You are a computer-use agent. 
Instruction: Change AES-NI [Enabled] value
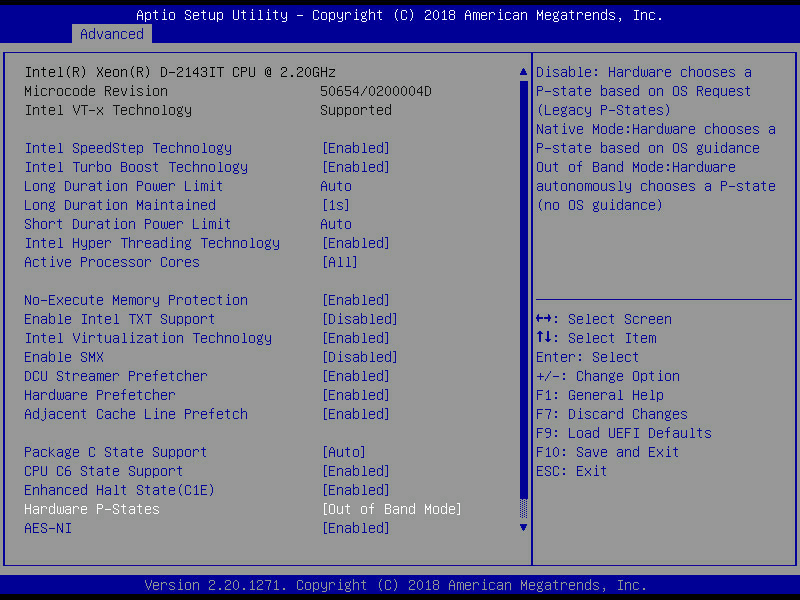click(356, 528)
